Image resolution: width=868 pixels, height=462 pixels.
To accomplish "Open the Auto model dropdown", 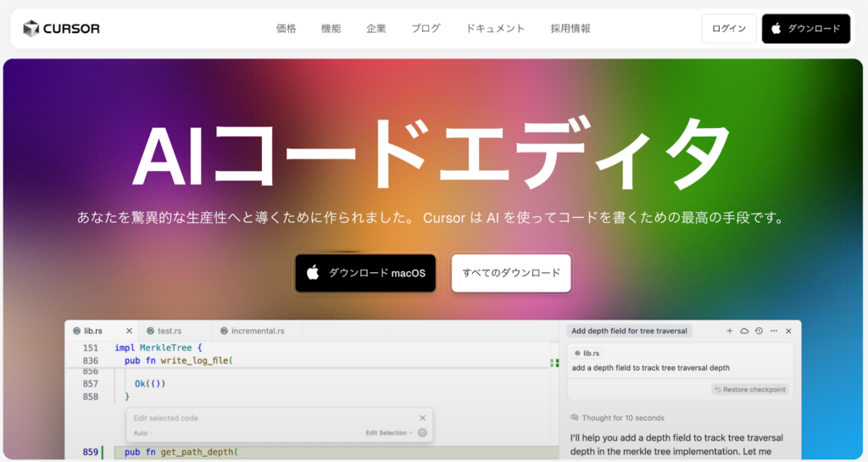I will pos(143,433).
